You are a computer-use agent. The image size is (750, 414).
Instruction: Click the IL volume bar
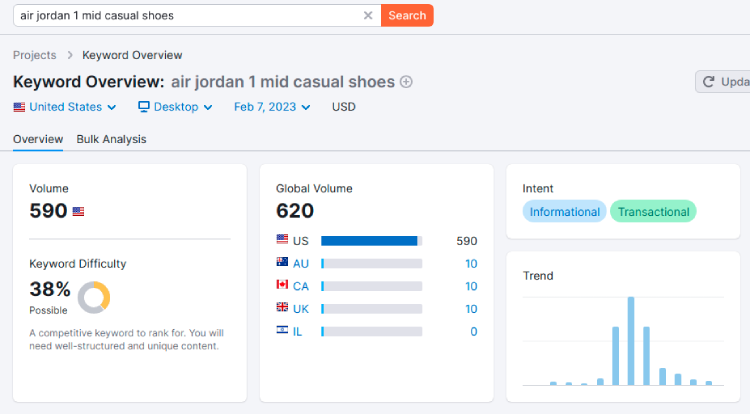(372, 331)
